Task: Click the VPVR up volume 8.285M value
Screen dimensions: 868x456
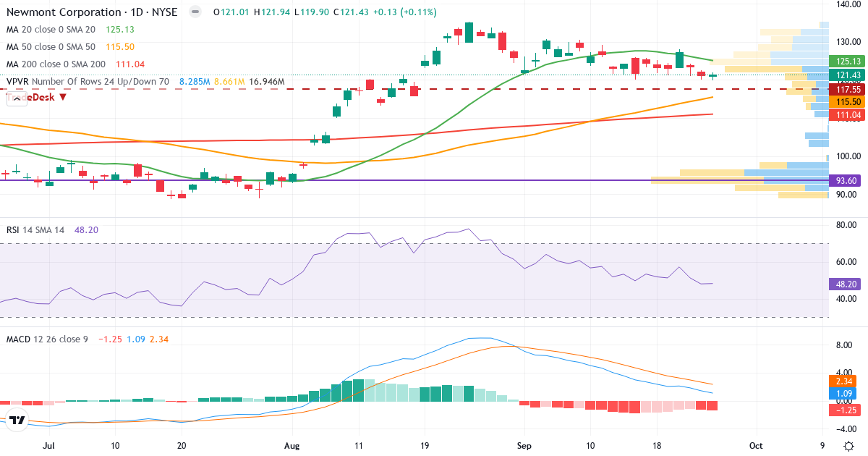Action: (x=195, y=82)
